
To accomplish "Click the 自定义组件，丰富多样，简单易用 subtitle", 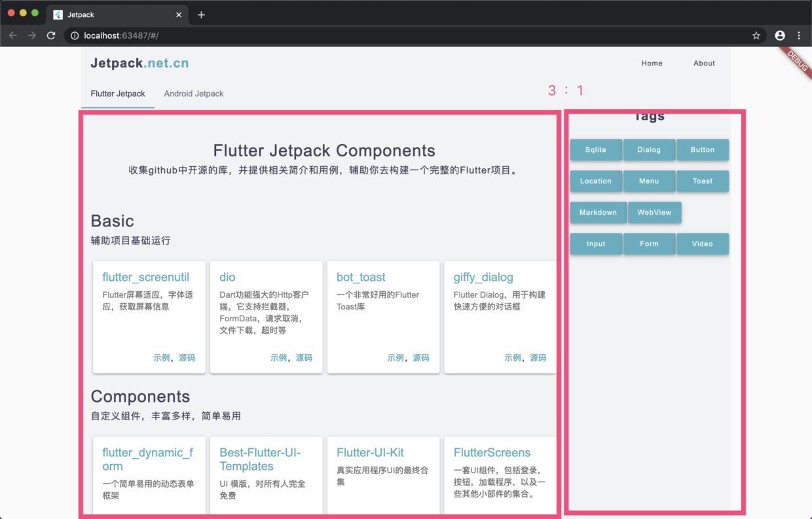I will 166,416.
